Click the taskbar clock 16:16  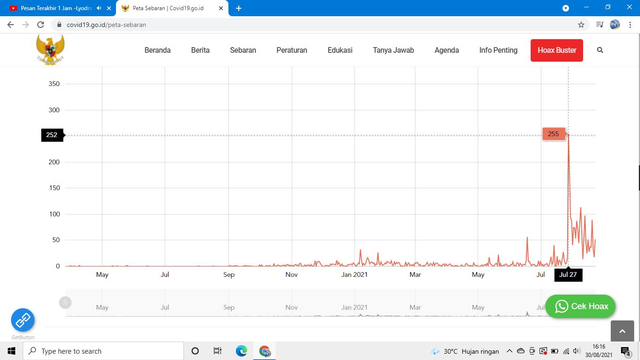point(599,351)
